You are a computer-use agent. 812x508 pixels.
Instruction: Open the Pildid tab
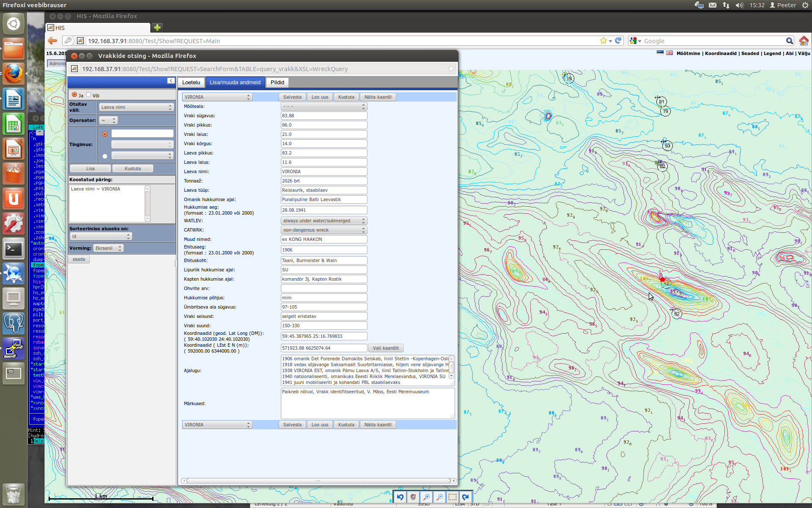tap(277, 83)
